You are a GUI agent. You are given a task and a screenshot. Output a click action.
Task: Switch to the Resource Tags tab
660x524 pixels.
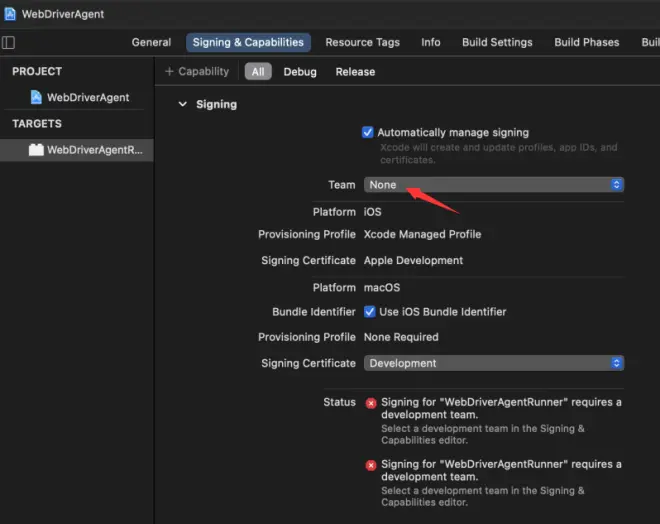click(x=362, y=43)
